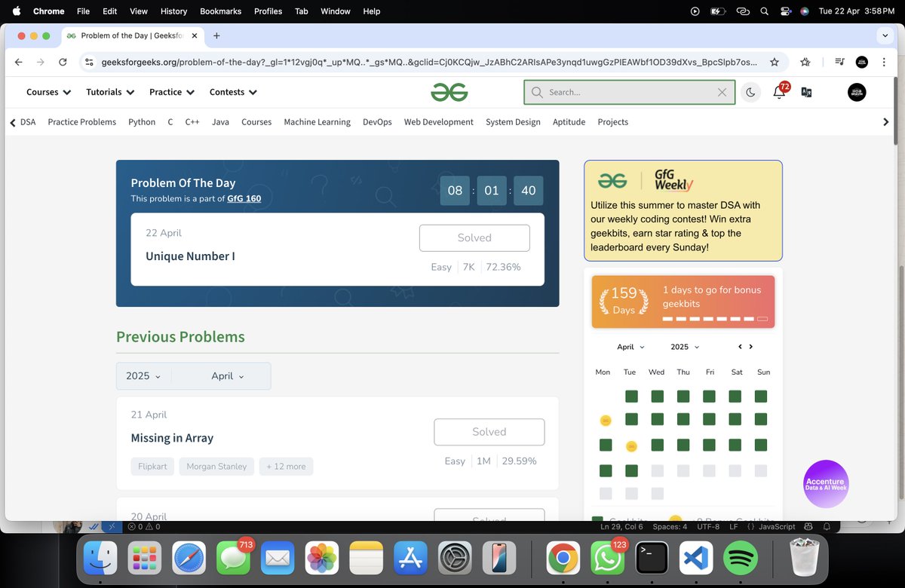
Task: Click the Accenture Data & AI Week badge
Action: click(x=826, y=484)
